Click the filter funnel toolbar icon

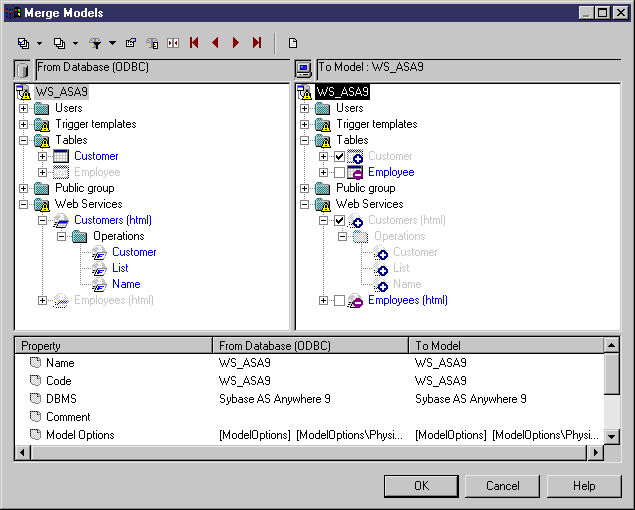(x=96, y=43)
